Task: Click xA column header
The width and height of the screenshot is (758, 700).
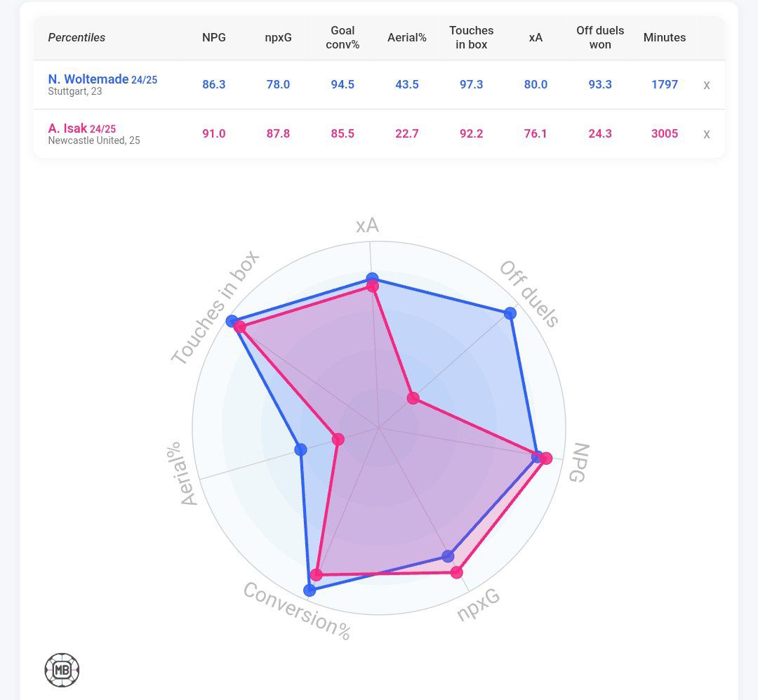Action: point(536,38)
